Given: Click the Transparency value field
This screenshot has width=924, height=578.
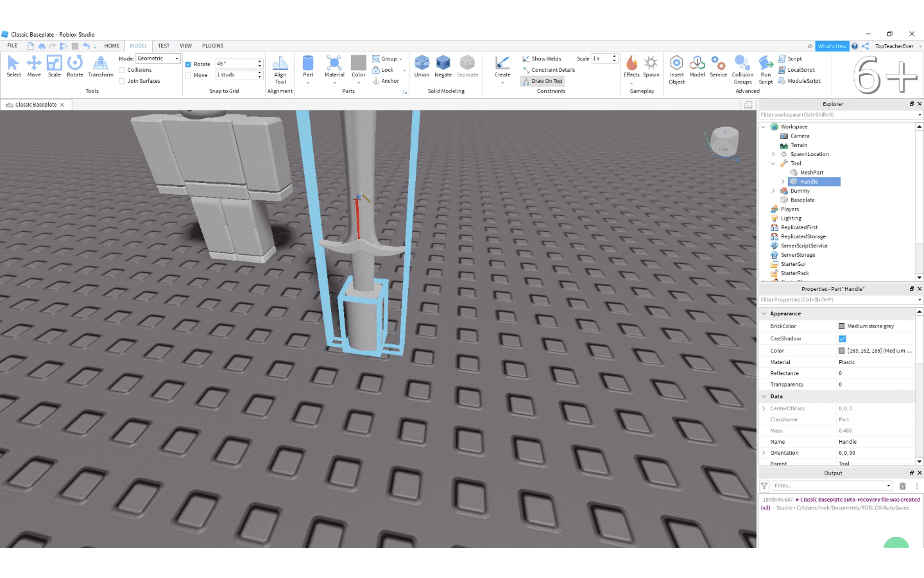Looking at the screenshot, I should pos(875,385).
